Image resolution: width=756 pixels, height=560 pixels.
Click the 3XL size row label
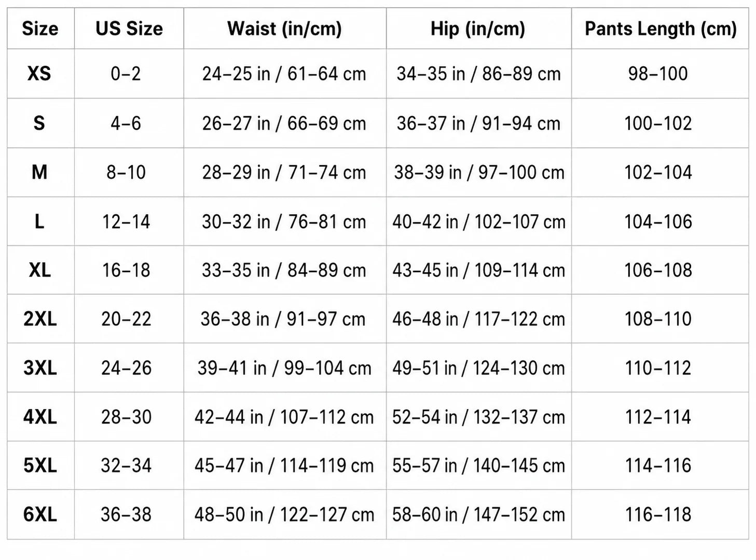click(40, 368)
